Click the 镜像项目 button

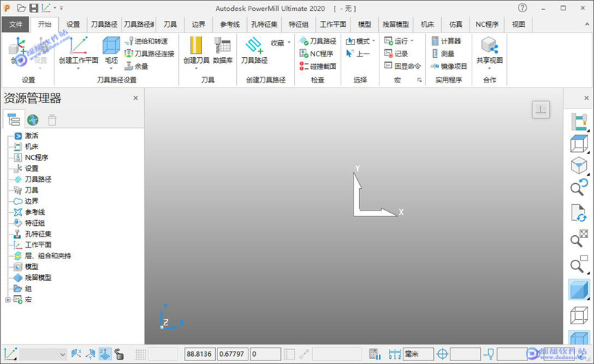pyautogui.click(x=449, y=67)
